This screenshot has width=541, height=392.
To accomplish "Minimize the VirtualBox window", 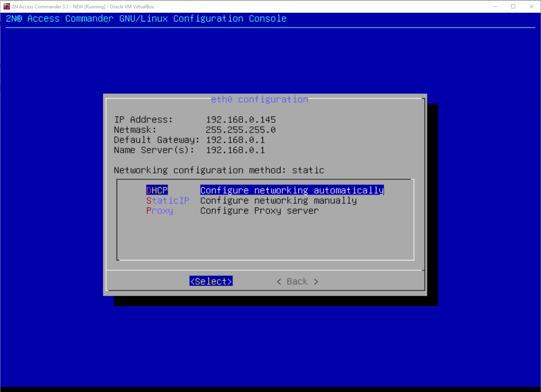I will pyautogui.click(x=495, y=6).
